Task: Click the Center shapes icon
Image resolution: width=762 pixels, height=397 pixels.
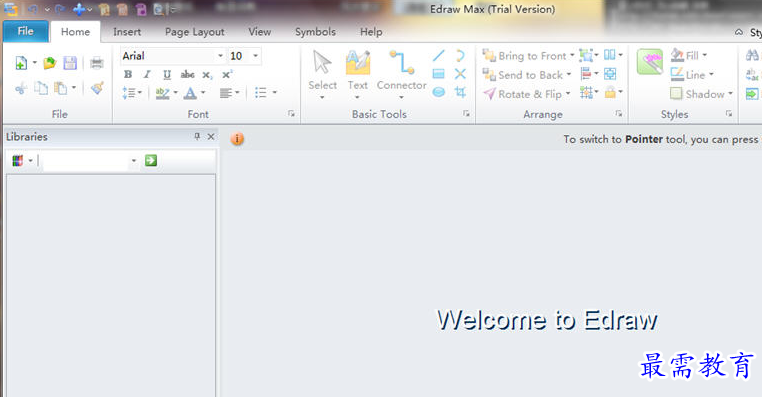Action: pos(610,74)
